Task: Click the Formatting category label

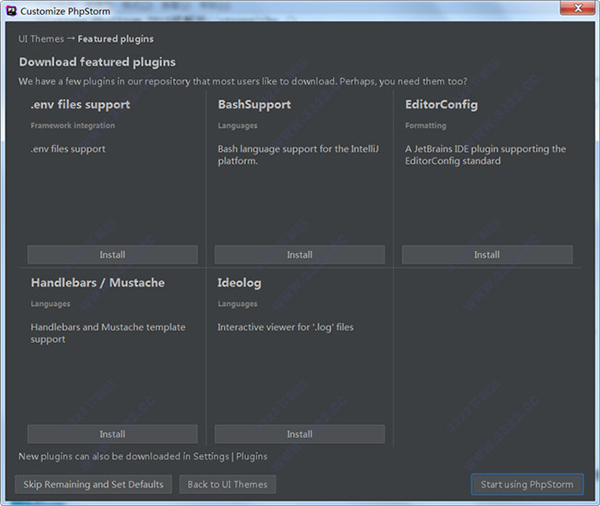Action: (x=426, y=126)
